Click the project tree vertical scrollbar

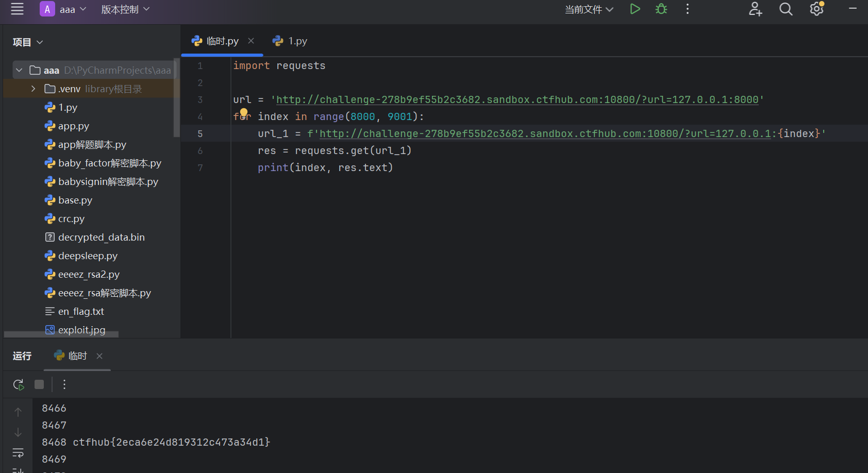point(177,98)
